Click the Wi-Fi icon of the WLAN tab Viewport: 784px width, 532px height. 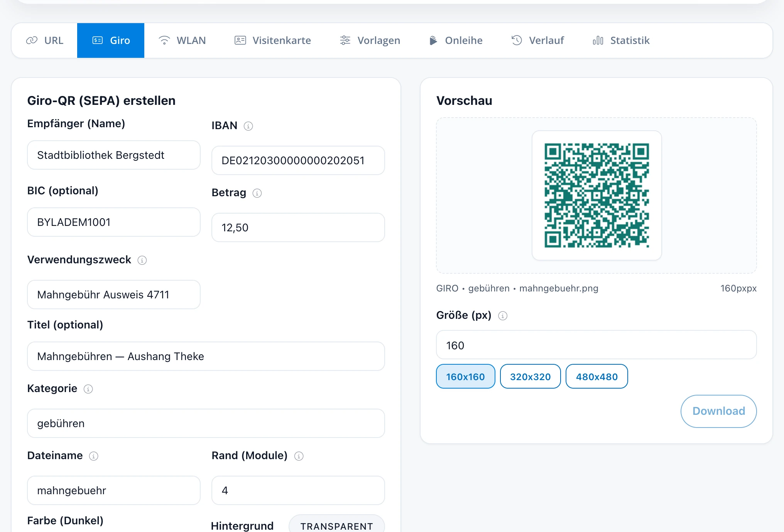(164, 40)
